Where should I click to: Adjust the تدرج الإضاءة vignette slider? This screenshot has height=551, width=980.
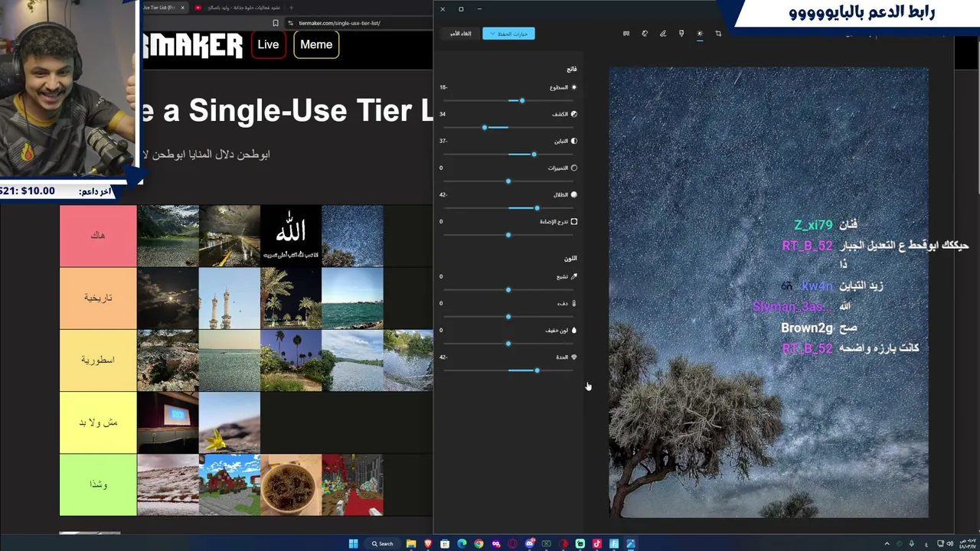(508, 234)
